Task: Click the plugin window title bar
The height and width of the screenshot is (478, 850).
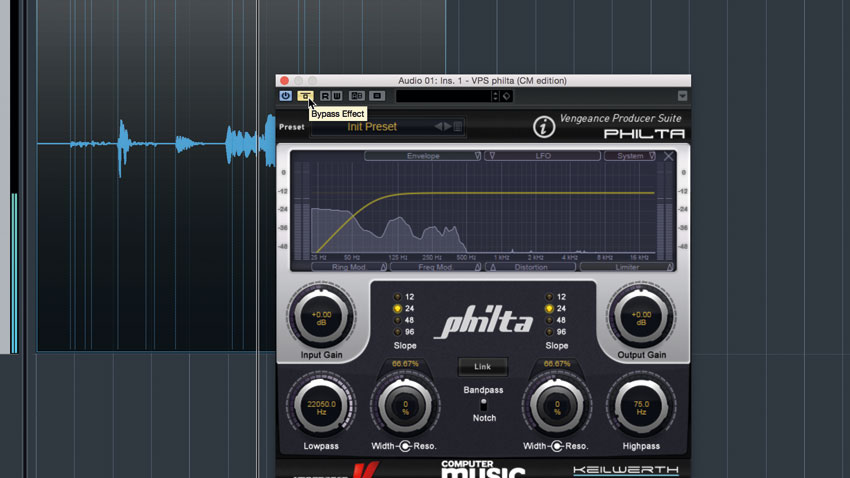Action: (x=482, y=81)
